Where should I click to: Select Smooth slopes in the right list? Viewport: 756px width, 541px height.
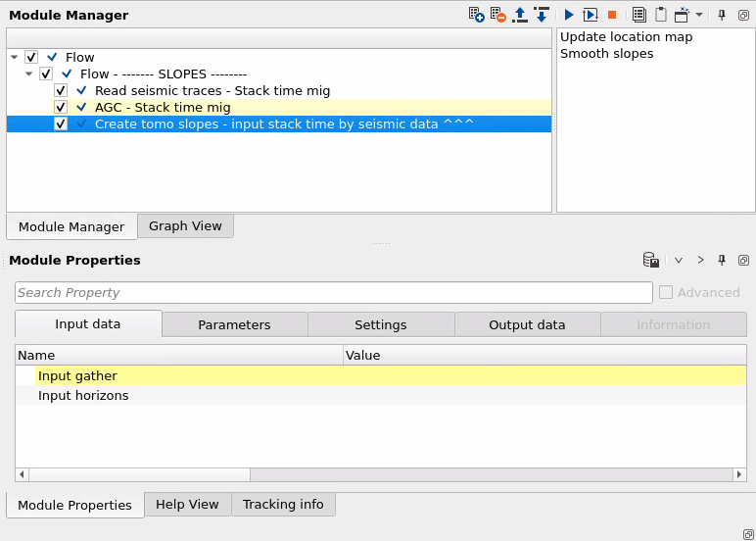click(606, 53)
